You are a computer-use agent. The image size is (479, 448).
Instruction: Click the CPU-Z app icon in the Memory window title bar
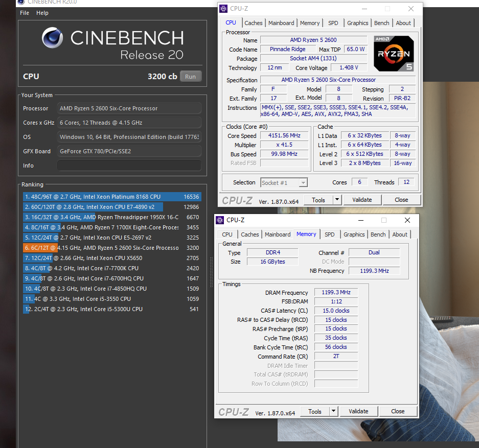[x=220, y=220]
